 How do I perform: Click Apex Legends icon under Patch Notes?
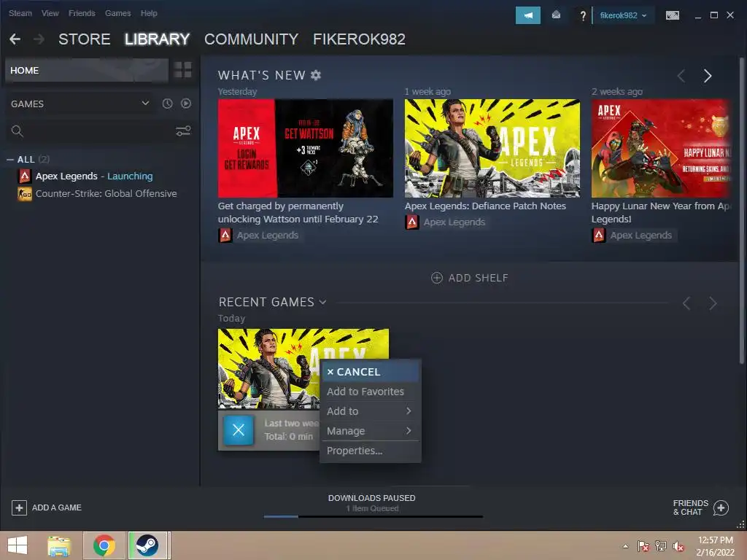point(412,222)
